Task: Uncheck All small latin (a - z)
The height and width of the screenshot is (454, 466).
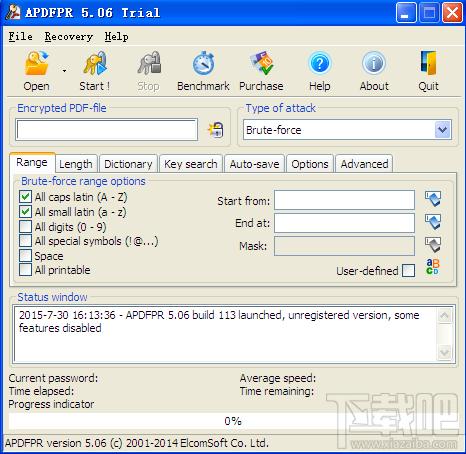Action: tap(25, 211)
